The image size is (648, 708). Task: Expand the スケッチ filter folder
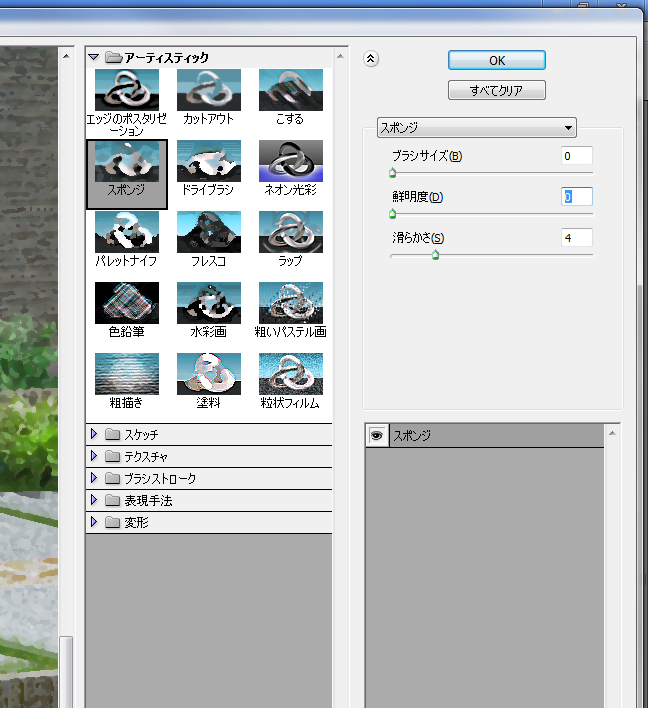(94, 434)
